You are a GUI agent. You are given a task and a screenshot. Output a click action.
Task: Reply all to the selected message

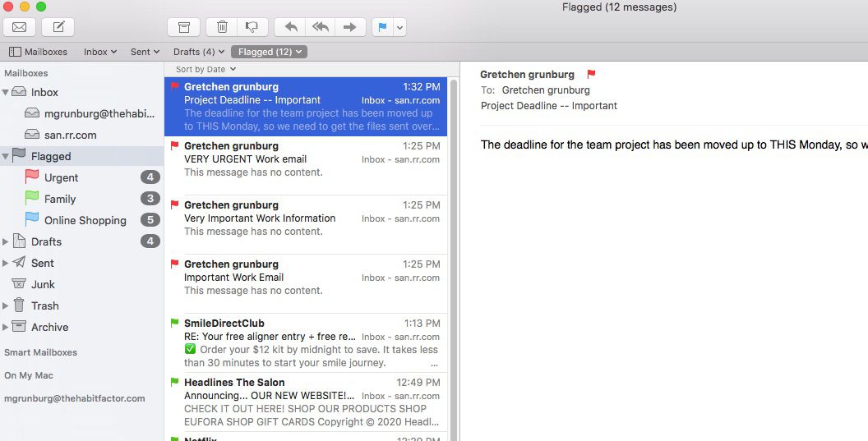pos(320,26)
